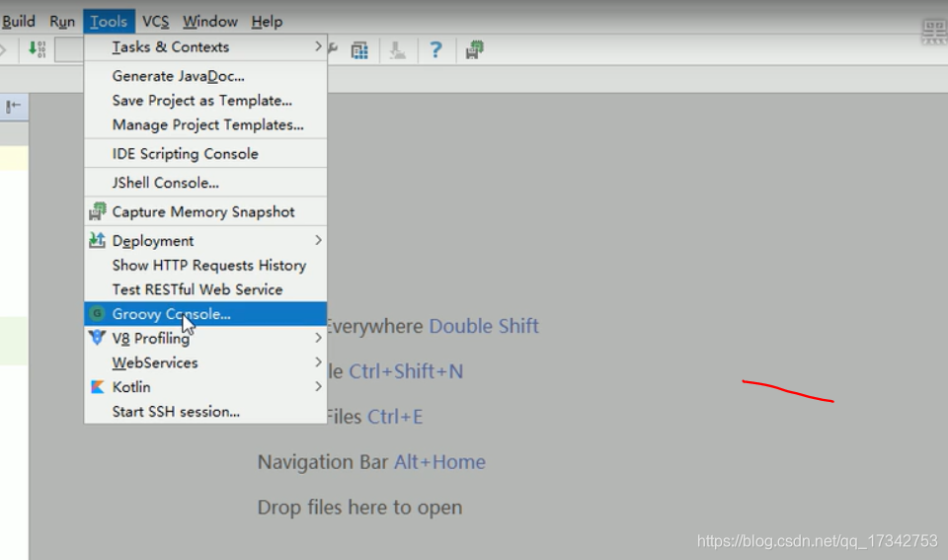Click the 'Ctrl+Shift+N' shortcut text
The image size is (948, 560).
click(406, 371)
